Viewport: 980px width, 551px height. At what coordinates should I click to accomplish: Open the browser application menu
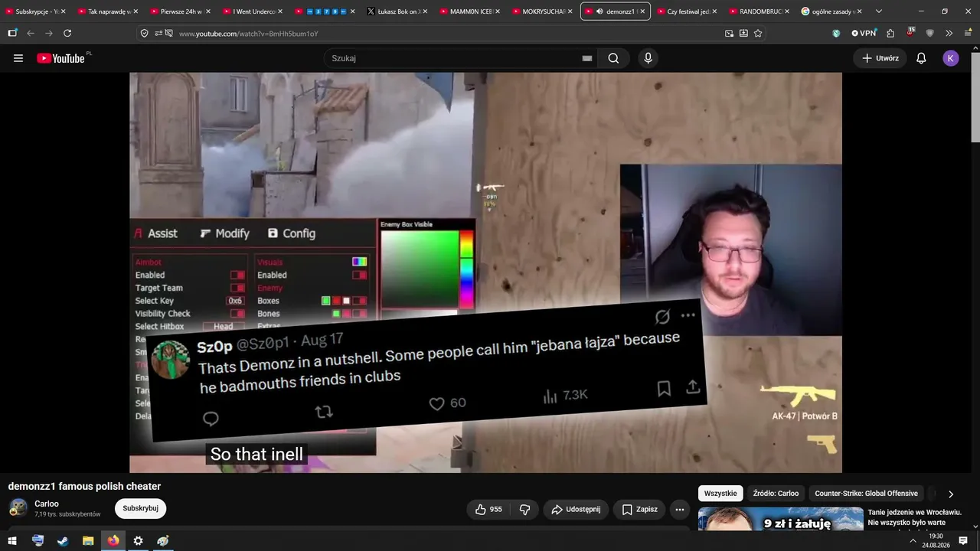coord(966,34)
